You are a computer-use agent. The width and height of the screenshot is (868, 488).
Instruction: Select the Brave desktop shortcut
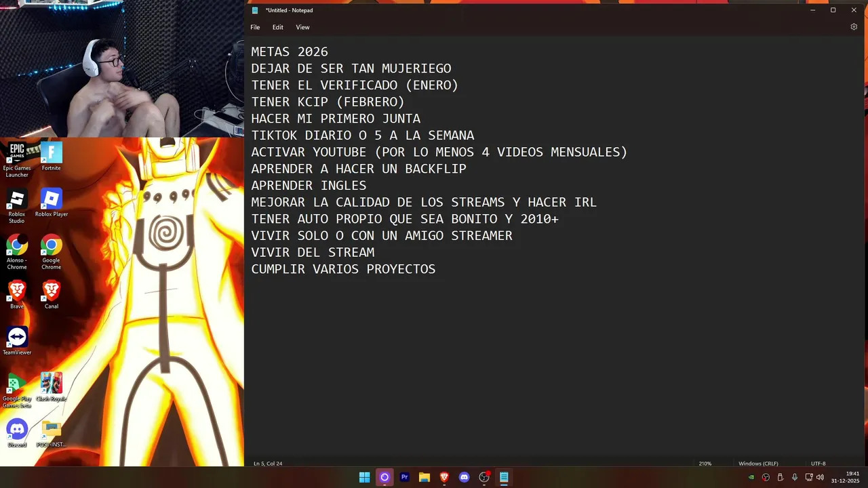pyautogui.click(x=17, y=295)
